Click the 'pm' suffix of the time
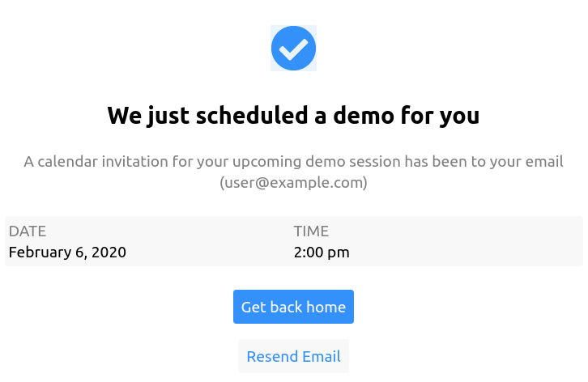Image resolution: width=588 pixels, height=382 pixels. pyautogui.click(x=339, y=253)
